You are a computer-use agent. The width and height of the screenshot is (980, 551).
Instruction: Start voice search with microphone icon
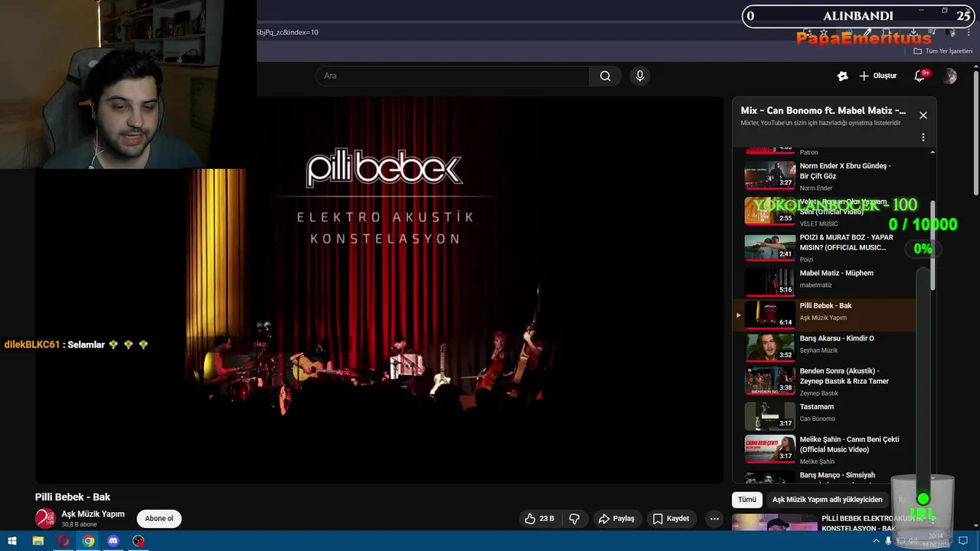[x=640, y=76]
